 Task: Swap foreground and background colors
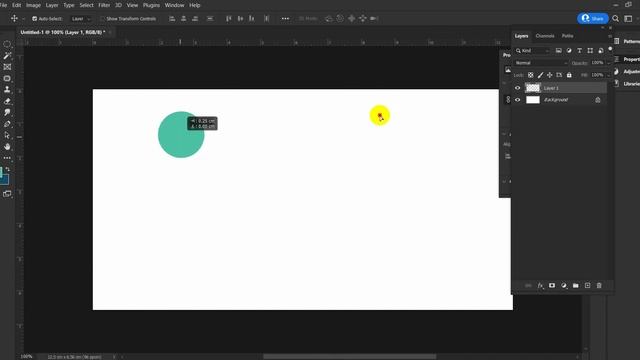pyautogui.click(x=8, y=169)
